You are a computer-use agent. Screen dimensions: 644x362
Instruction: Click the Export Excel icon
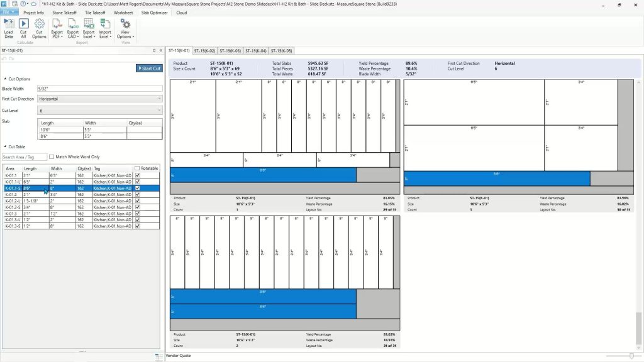tap(89, 24)
